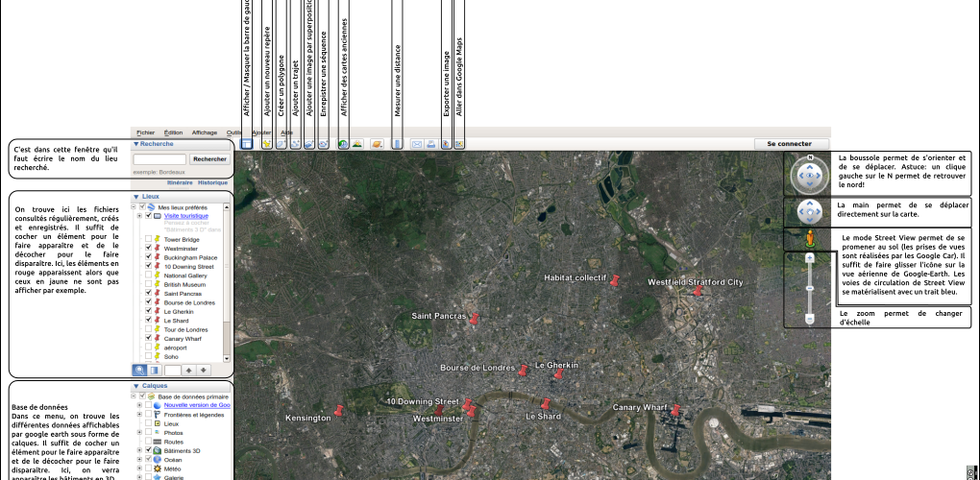The height and width of the screenshot is (480, 980).
Task: Click the panel view icon below Lieux list
Action: tap(155, 371)
